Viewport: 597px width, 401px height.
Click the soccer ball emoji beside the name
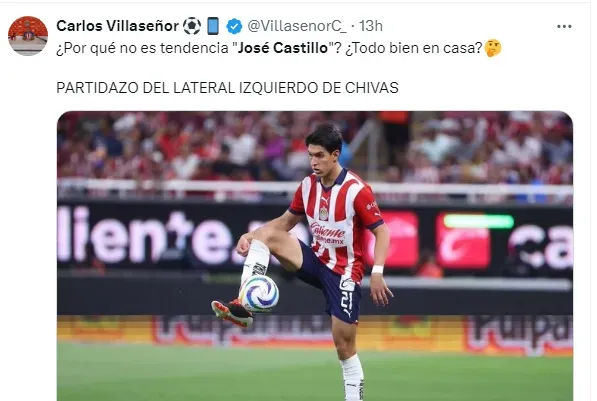click(192, 26)
